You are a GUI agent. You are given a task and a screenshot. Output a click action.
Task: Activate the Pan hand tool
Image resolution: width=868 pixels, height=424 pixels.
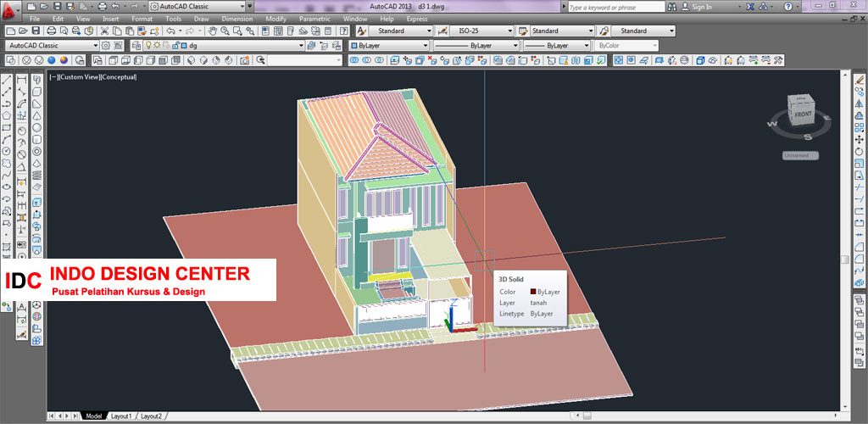tap(213, 31)
